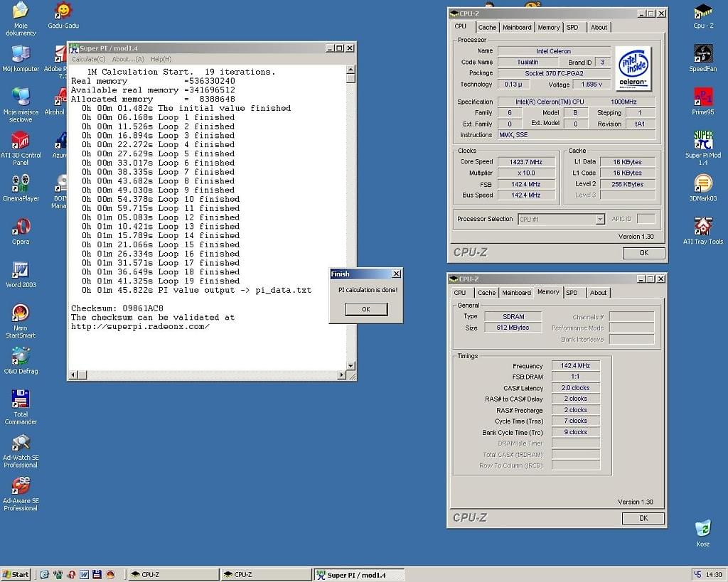Viewport: 728px width, 582px height.
Task: Open Help(H) menu in Super PI
Action: pyautogui.click(x=161, y=59)
